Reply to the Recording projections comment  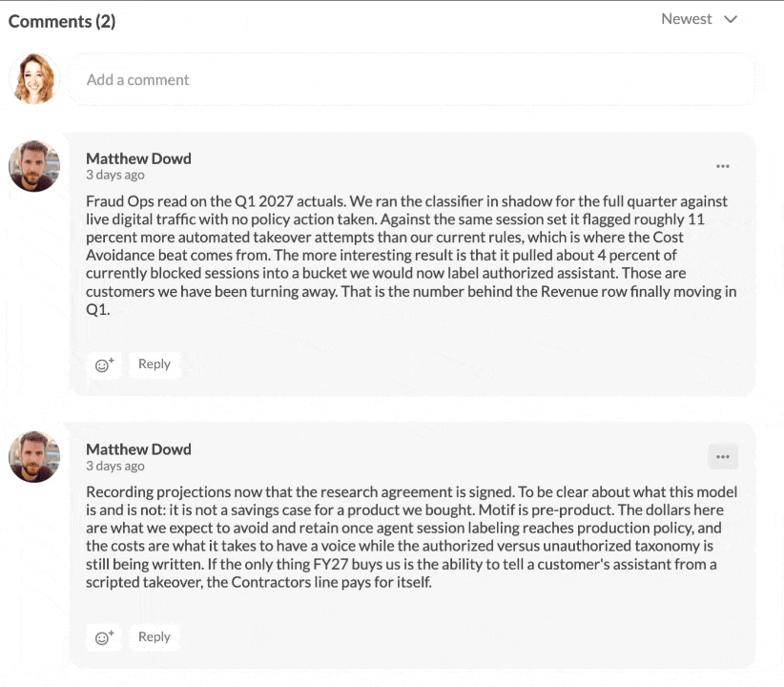(x=154, y=637)
